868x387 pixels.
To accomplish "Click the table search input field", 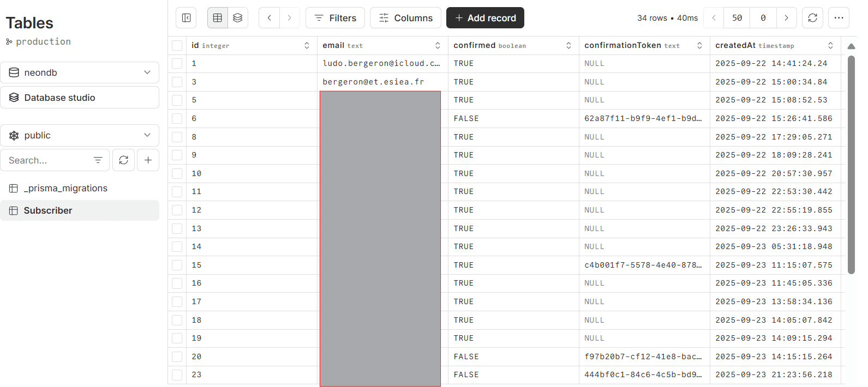I will tap(49, 160).
